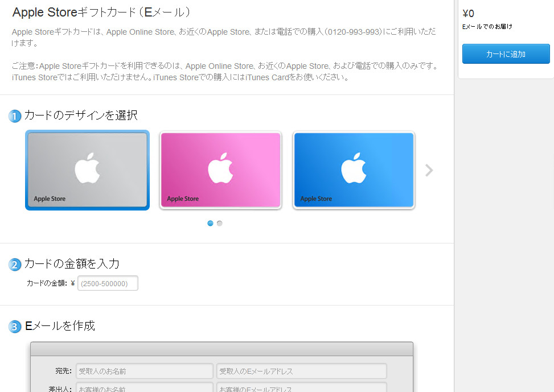Select the blue Apple Store gift card design
Viewport: 554px width, 392px height.
point(354,170)
